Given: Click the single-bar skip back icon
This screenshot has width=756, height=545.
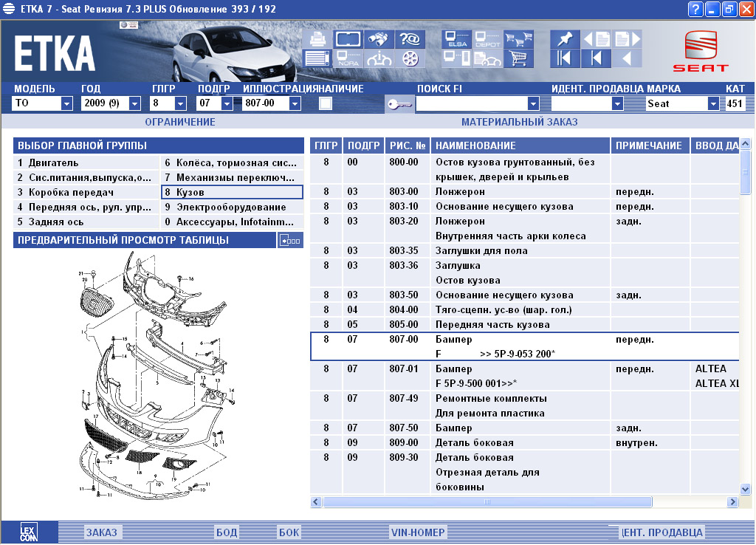Looking at the screenshot, I should pos(596,58).
